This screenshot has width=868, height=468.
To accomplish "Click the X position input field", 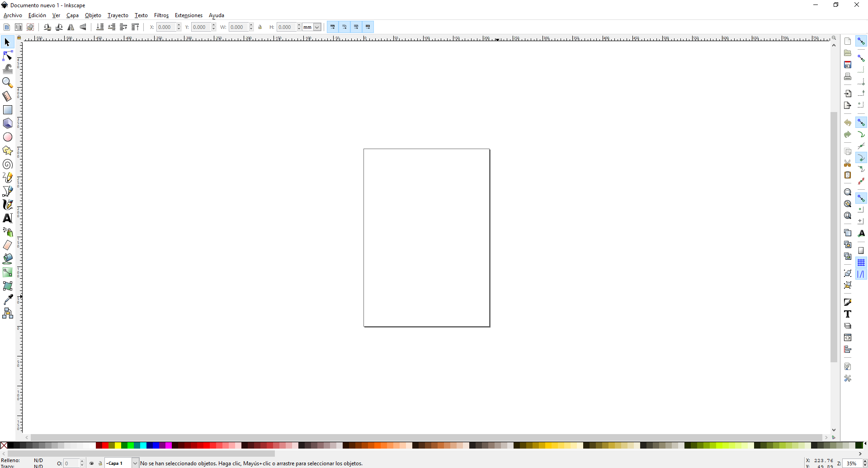I will point(166,27).
